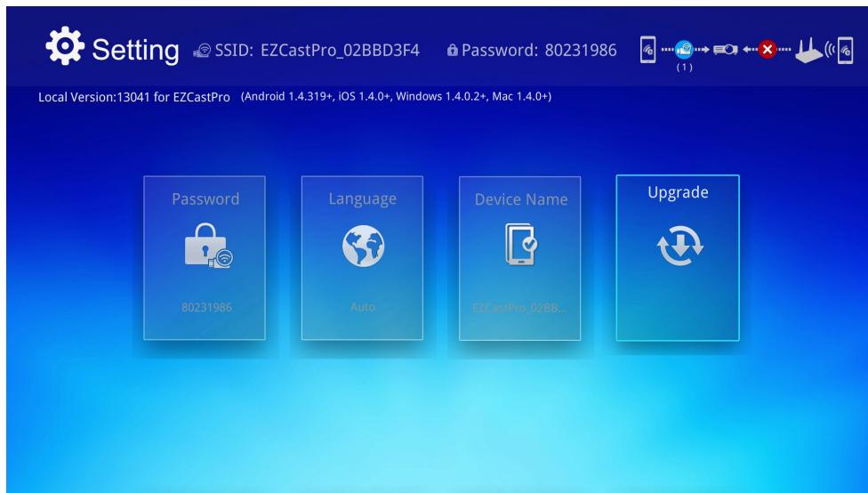This screenshot has height=493, width=868.
Task: Click 'Auto' value in Language tile
Action: [x=363, y=307]
